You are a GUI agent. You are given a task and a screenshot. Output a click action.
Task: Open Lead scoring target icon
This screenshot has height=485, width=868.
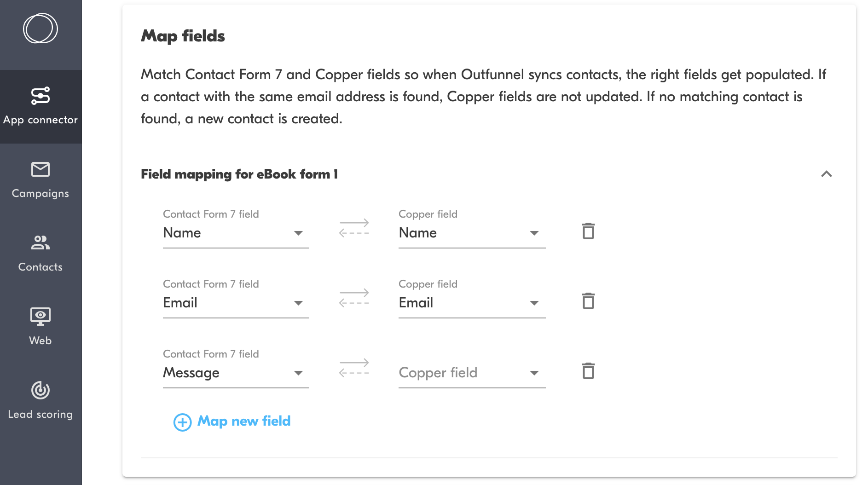click(41, 390)
